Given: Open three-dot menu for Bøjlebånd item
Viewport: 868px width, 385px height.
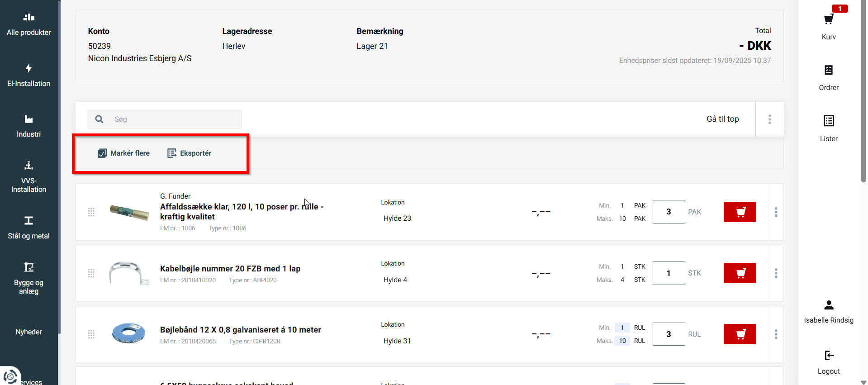Looking at the screenshot, I should [x=776, y=334].
